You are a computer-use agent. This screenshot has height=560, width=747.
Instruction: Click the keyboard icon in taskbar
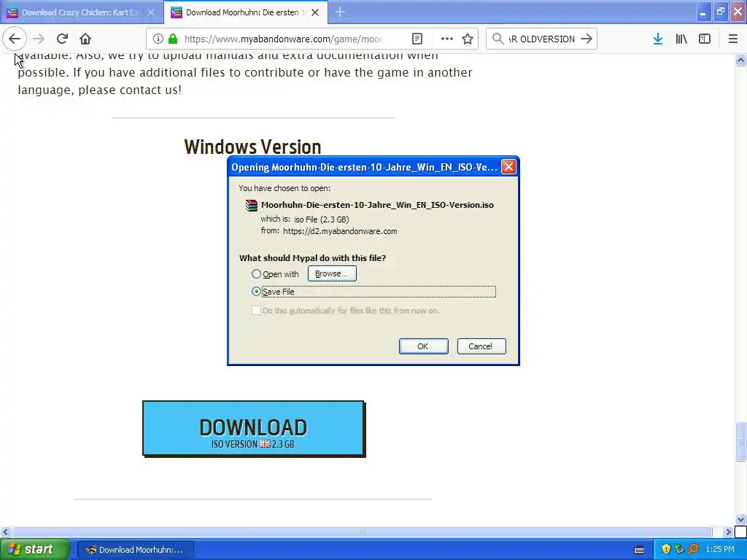click(639, 550)
